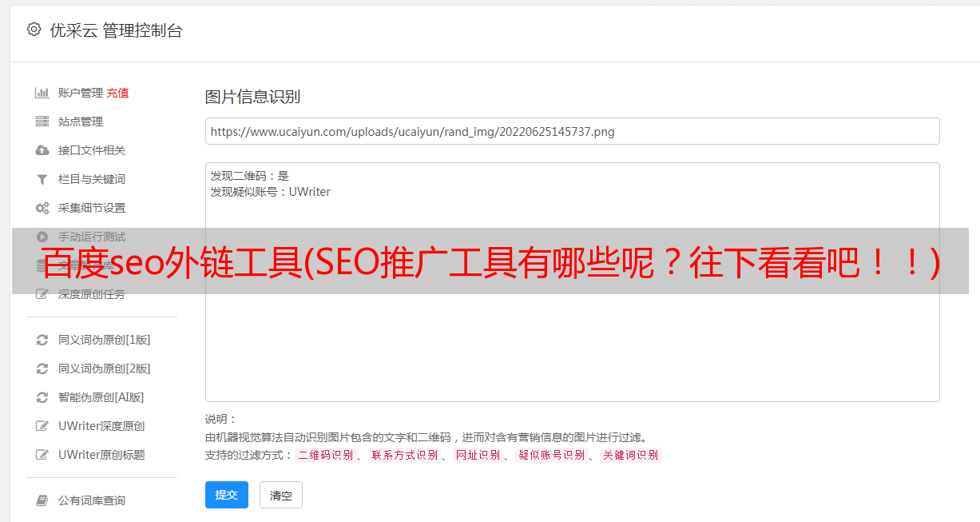Open the UWriter深度原创 sidebar entry
The width and height of the screenshot is (980, 522).
point(101,426)
